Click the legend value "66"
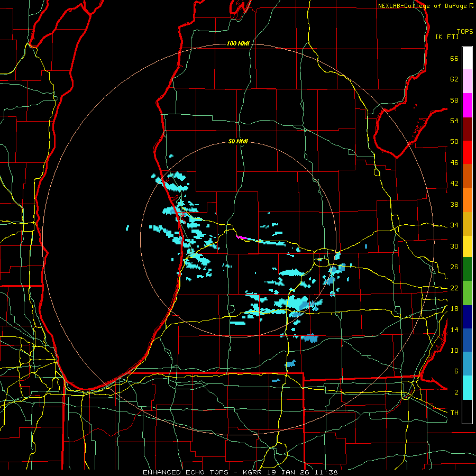 (x=454, y=59)
